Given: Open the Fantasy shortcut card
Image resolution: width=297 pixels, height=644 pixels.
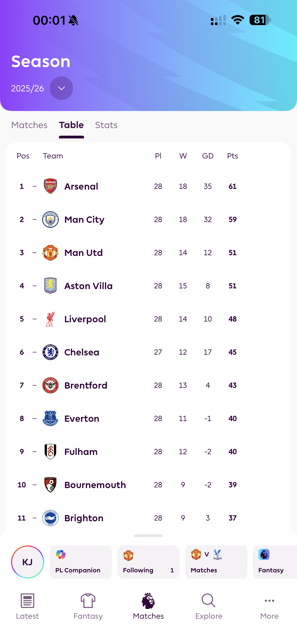Looking at the screenshot, I should click(x=274, y=562).
